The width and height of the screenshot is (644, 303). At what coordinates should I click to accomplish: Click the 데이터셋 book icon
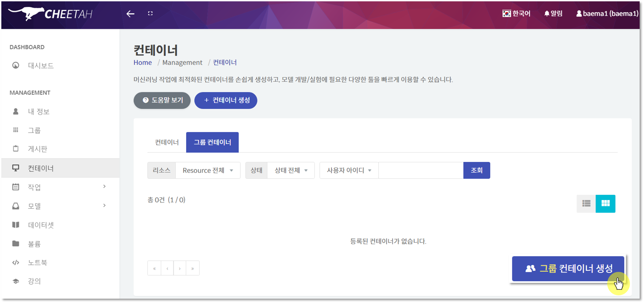(16, 225)
